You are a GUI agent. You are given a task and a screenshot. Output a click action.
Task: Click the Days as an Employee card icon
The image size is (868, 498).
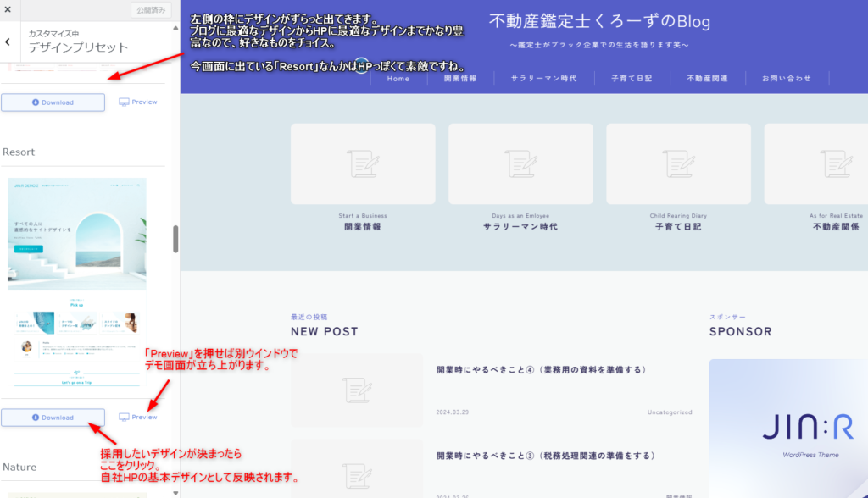[x=520, y=163]
